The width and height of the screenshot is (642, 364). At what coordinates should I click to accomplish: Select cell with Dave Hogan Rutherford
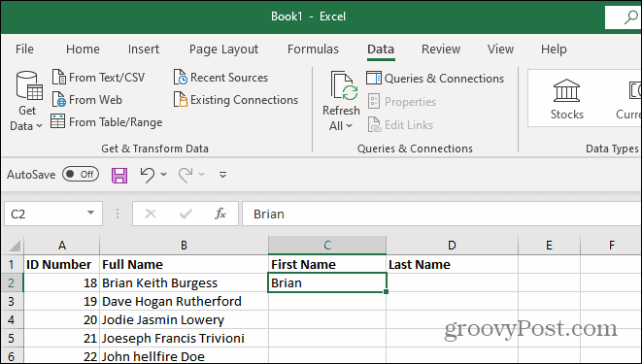[184, 302]
